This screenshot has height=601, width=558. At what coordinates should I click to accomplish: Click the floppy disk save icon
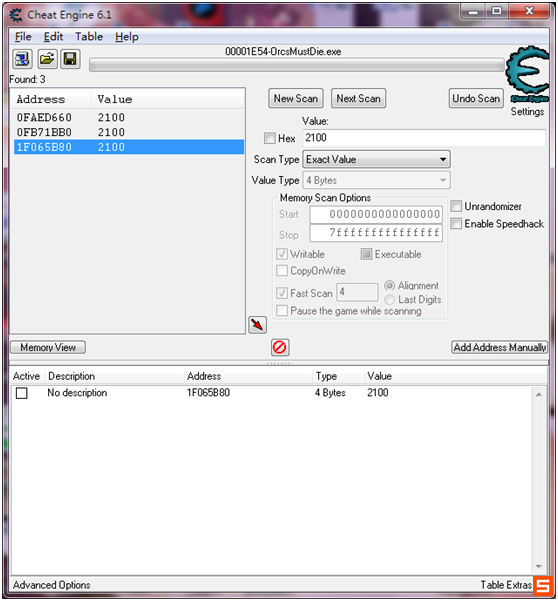[x=70, y=59]
